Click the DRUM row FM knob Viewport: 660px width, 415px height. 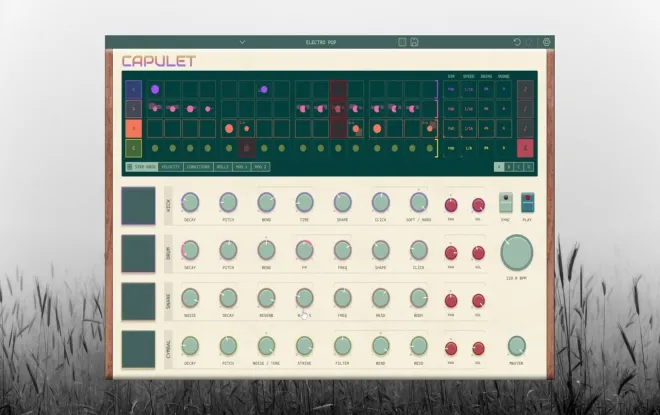304,250
